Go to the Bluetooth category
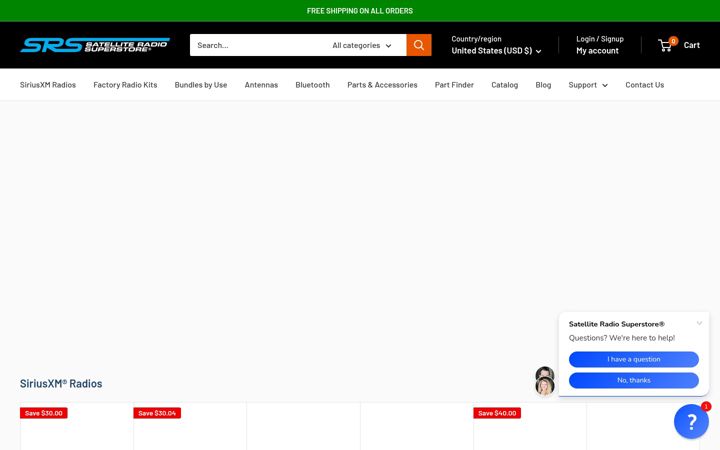 click(312, 85)
